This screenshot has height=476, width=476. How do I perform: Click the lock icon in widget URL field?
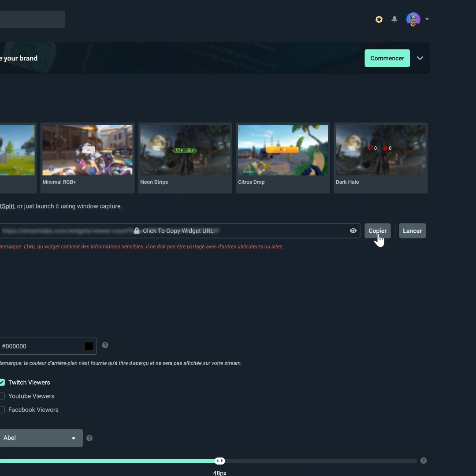(x=137, y=231)
